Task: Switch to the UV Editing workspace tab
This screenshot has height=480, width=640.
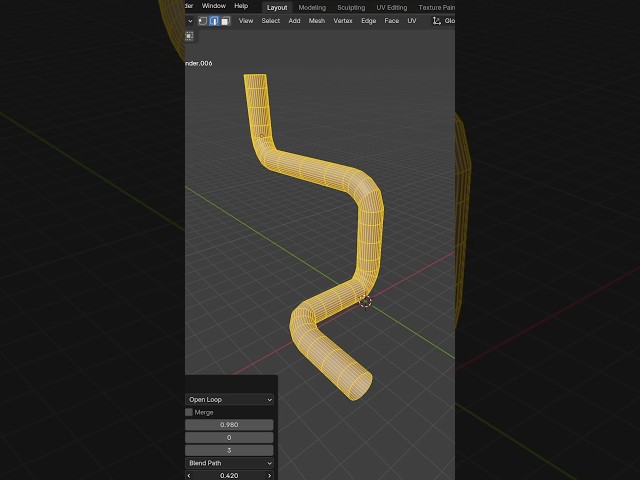Action: coord(392,7)
